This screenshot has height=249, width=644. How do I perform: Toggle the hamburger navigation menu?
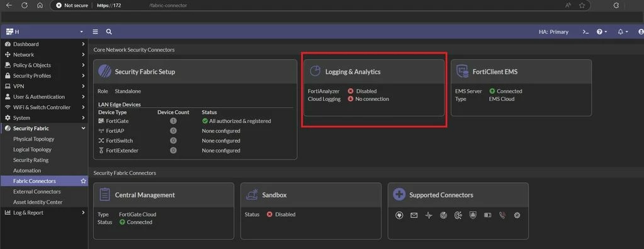[x=95, y=32]
